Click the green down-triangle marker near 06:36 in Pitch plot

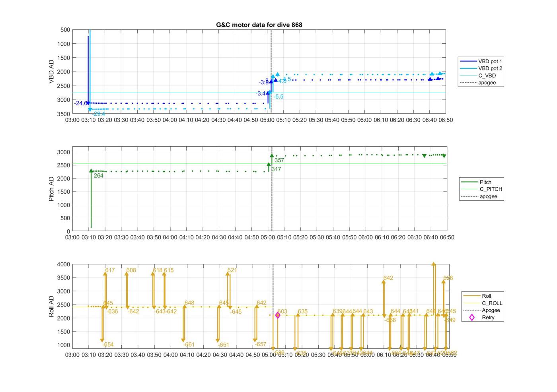coord(424,156)
